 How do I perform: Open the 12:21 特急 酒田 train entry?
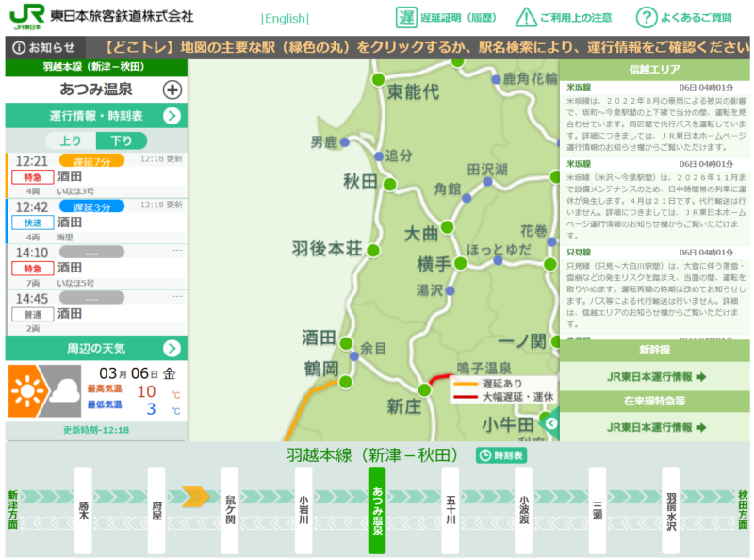click(x=94, y=175)
